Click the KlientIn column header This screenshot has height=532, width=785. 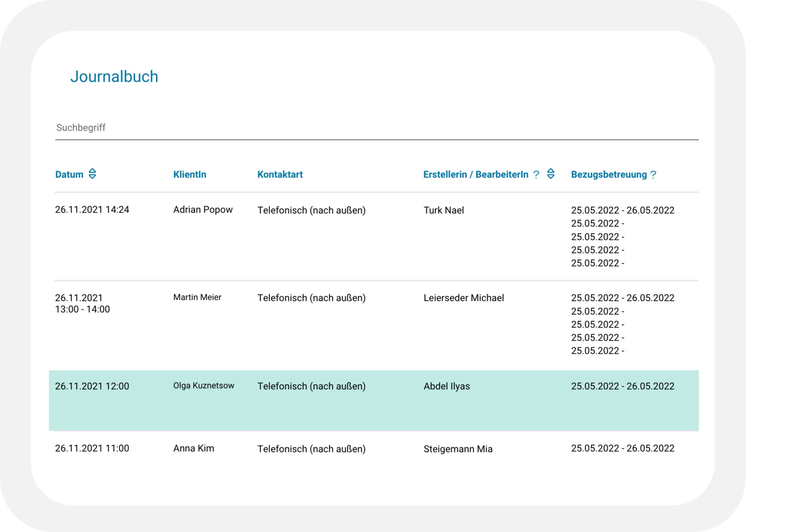pos(190,175)
